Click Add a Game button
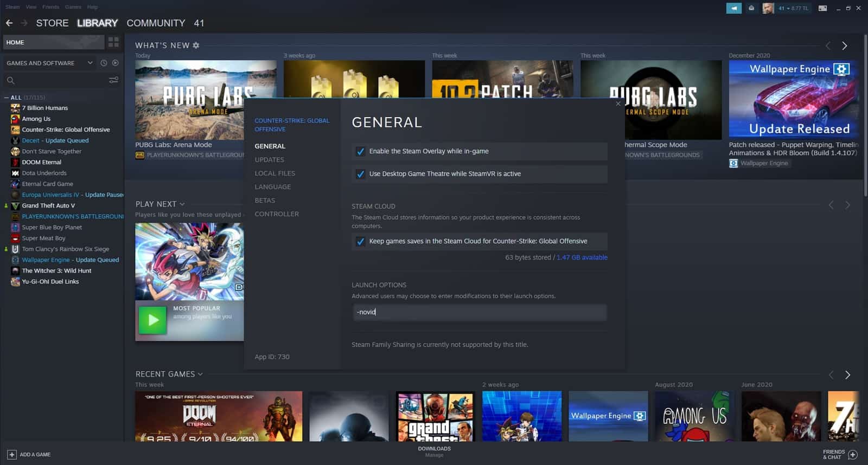 click(x=29, y=455)
